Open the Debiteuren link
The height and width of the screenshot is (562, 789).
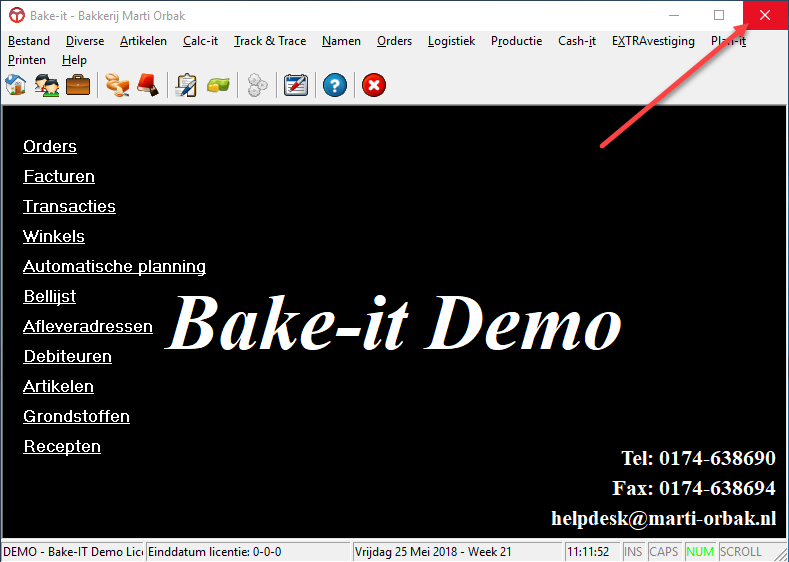tap(67, 357)
